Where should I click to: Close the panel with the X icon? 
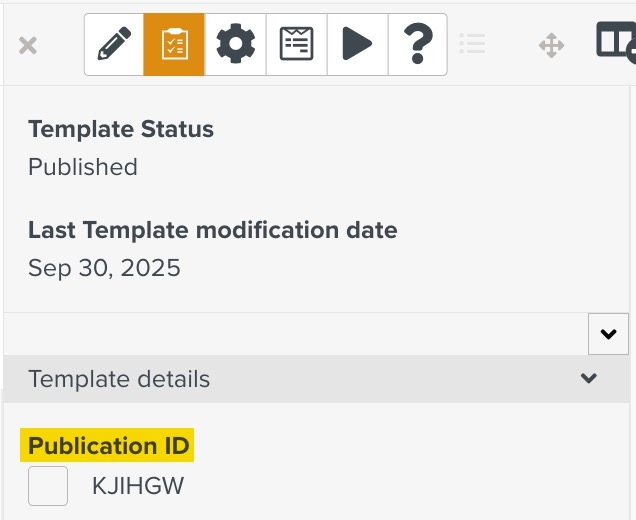[x=28, y=45]
